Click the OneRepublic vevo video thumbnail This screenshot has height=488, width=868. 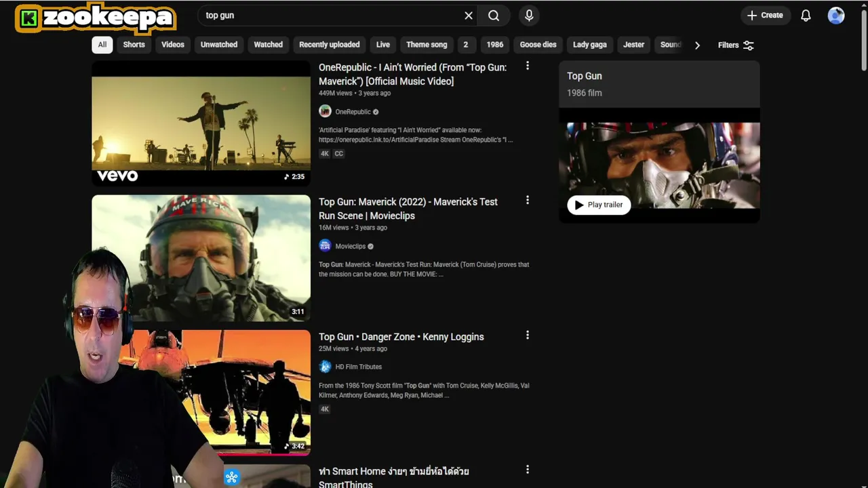tap(201, 123)
